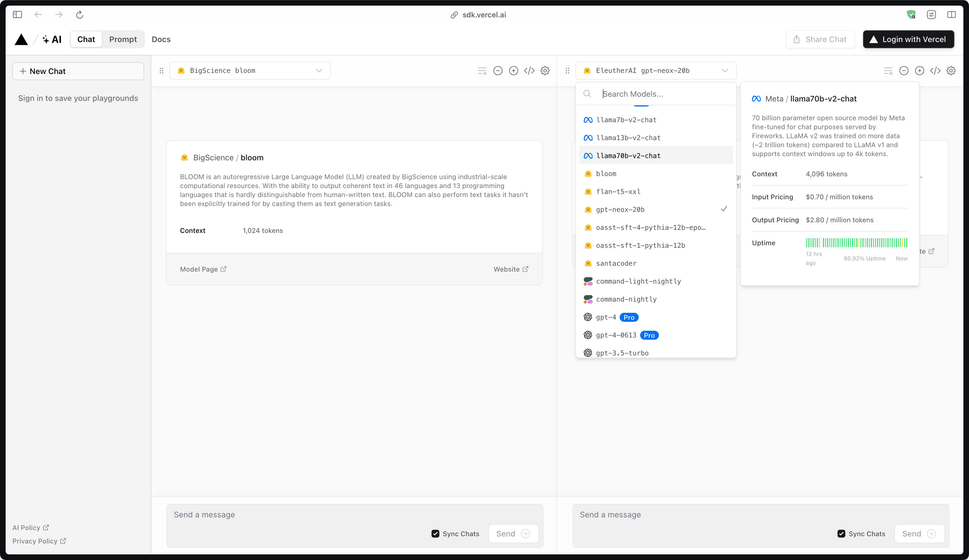This screenshot has height=560, width=969.
Task: Click the New Chat button
Action: 78,71
